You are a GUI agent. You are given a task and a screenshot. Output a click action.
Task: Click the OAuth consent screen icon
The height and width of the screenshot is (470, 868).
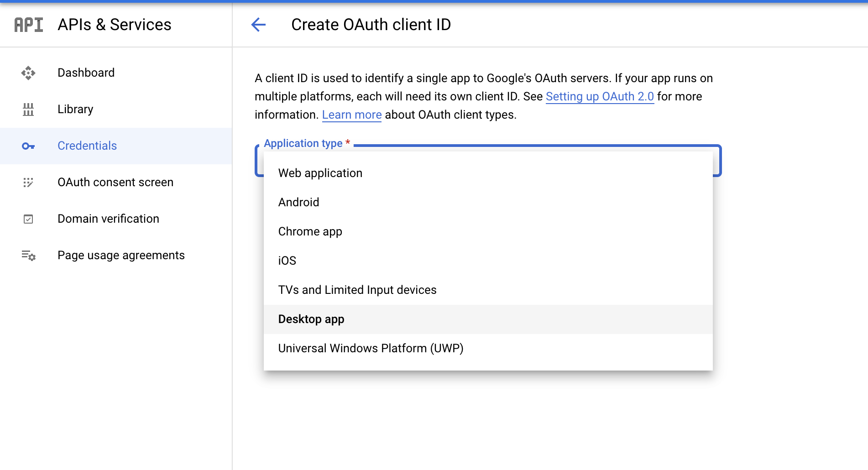[x=28, y=183]
